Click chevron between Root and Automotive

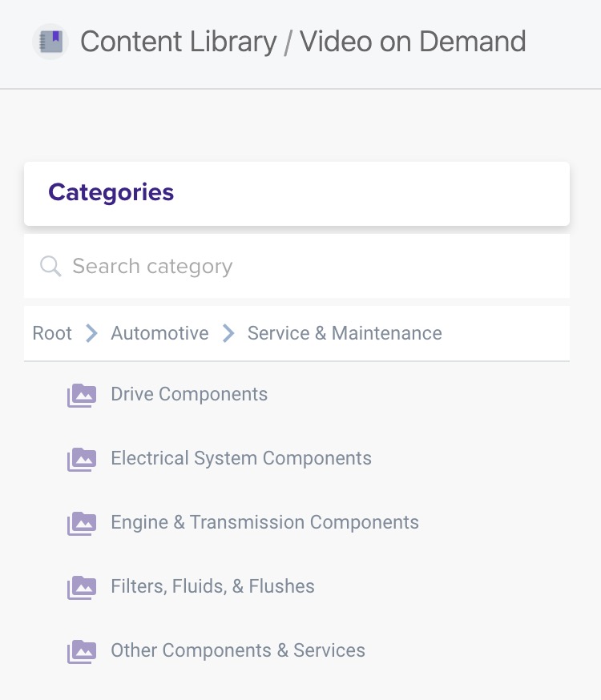point(91,333)
